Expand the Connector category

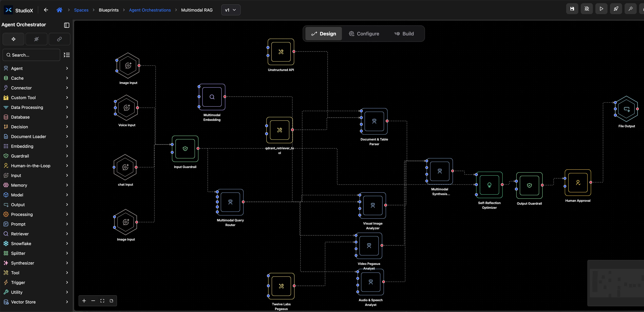(x=36, y=88)
